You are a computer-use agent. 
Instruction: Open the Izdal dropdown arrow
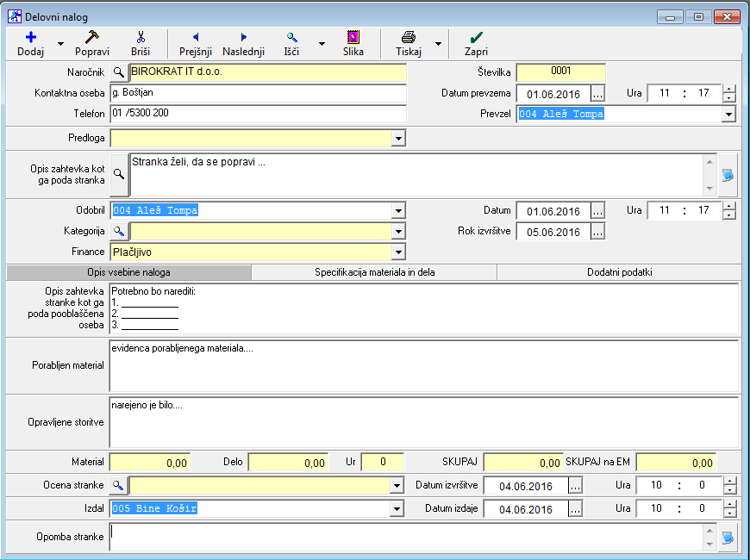tap(397, 509)
